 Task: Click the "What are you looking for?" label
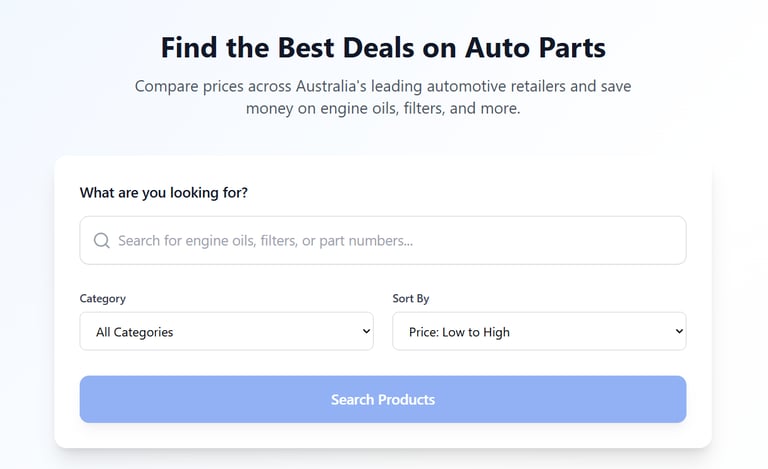tap(164, 193)
